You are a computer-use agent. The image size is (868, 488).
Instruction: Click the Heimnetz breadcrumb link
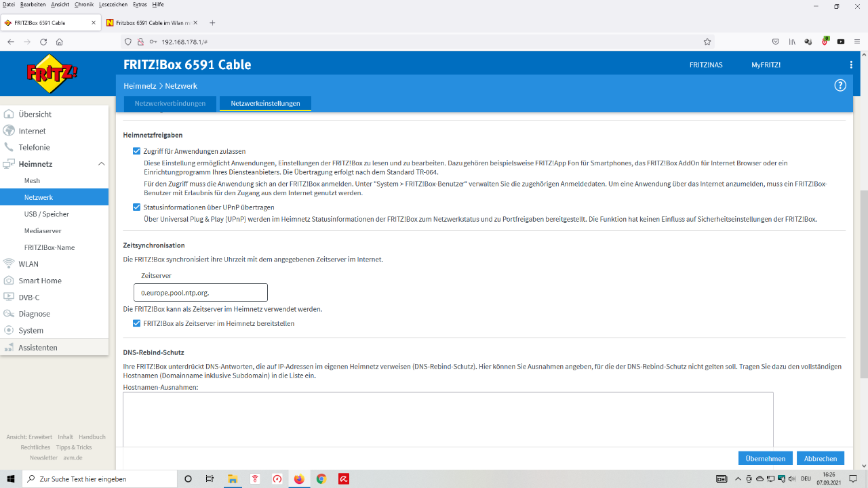pyautogui.click(x=140, y=86)
